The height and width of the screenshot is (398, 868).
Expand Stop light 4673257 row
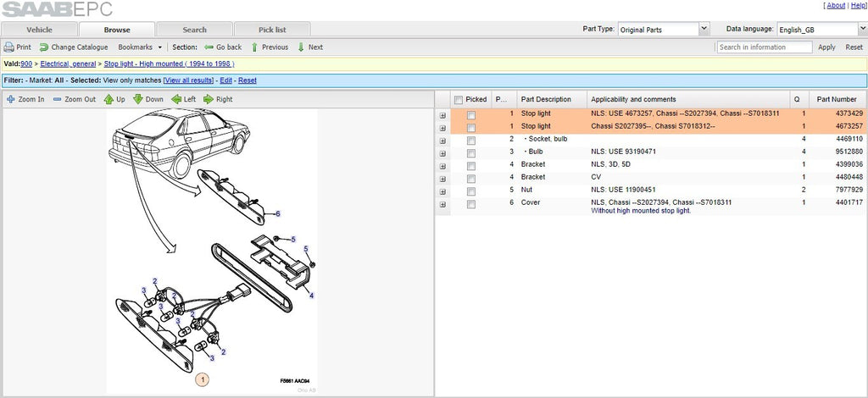(442, 128)
